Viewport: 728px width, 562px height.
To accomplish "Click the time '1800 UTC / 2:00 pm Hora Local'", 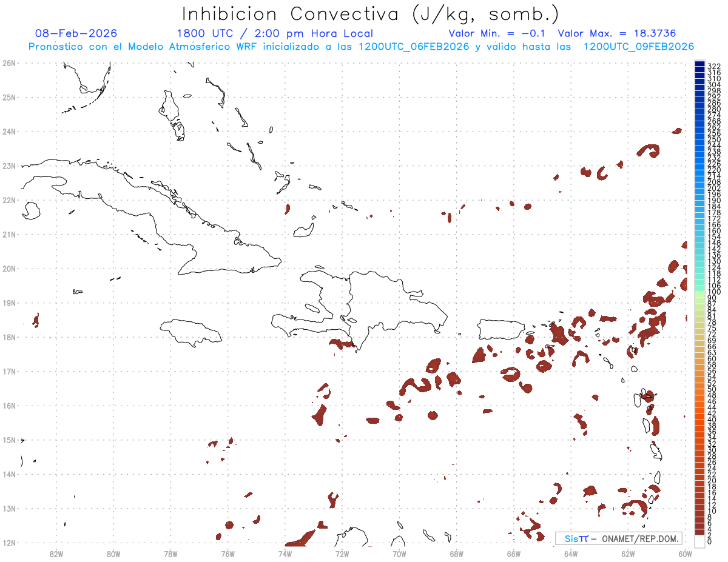I will click(x=275, y=33).
